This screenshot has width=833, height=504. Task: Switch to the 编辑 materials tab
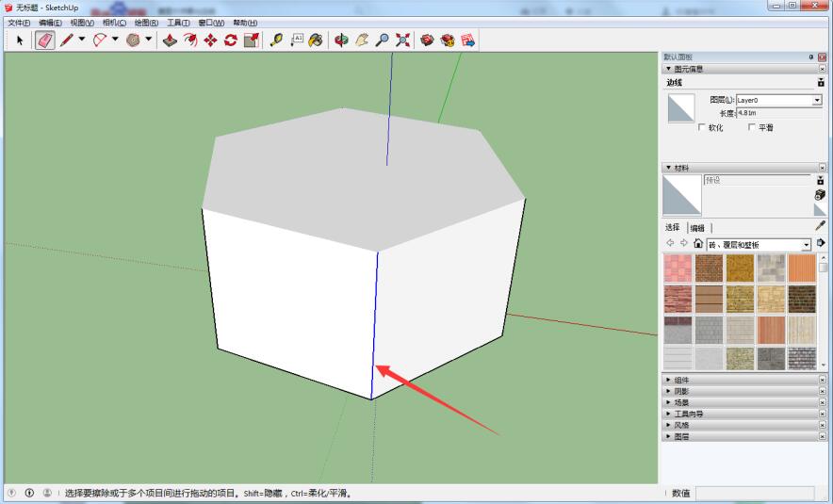tap(697, 227)
